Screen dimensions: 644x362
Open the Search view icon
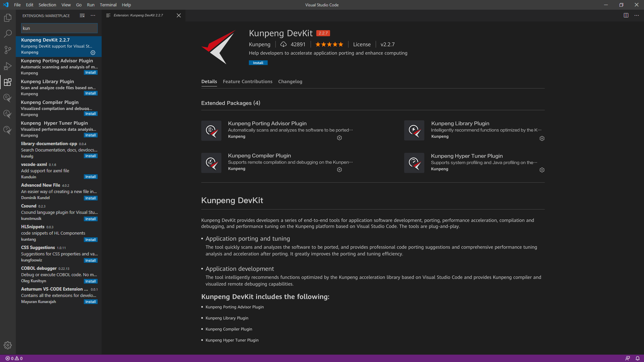click(x=8, y=34)
